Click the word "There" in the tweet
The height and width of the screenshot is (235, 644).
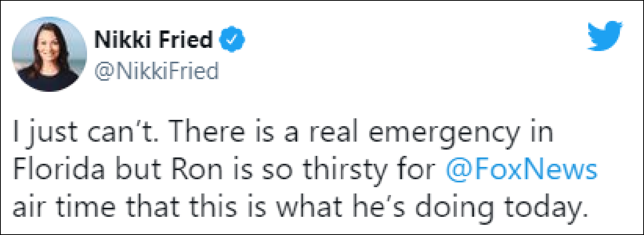tap(208, 131)
